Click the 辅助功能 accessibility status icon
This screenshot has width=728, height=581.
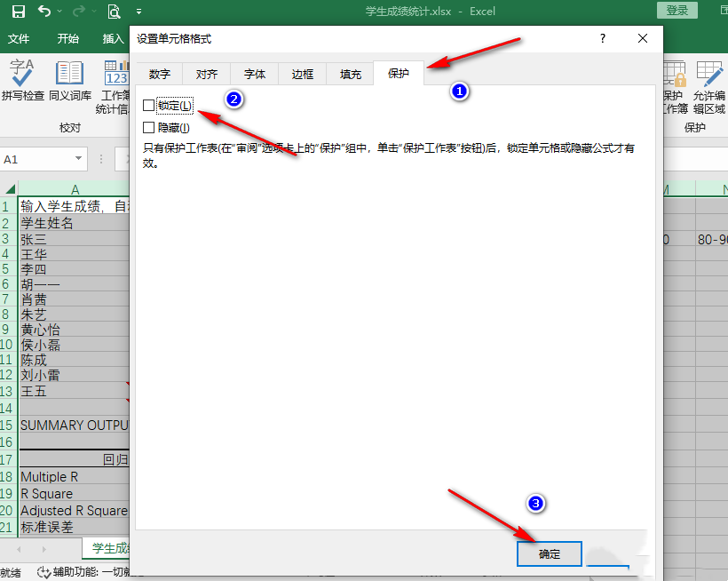coord(44,572)
